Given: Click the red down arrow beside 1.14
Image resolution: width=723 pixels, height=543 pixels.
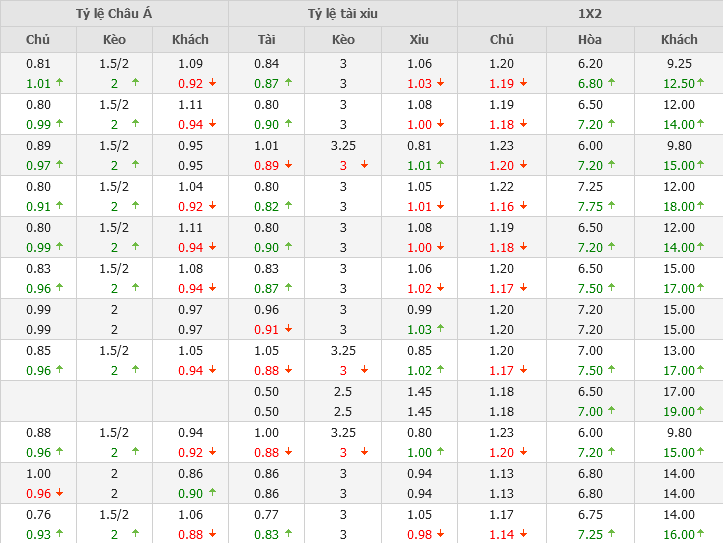Looking at the screenshot, I should point(523,535).
